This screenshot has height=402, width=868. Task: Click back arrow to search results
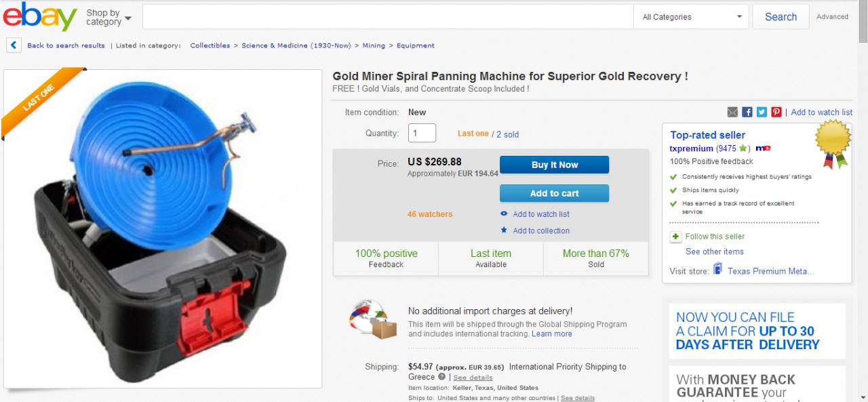pyautogui.click(x=13, y=45)
